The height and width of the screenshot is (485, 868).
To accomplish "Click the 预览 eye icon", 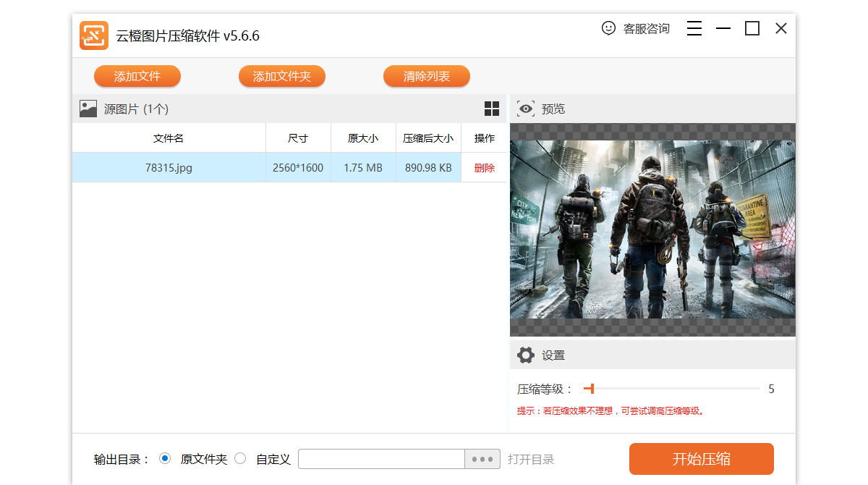I will pos(526,109).
